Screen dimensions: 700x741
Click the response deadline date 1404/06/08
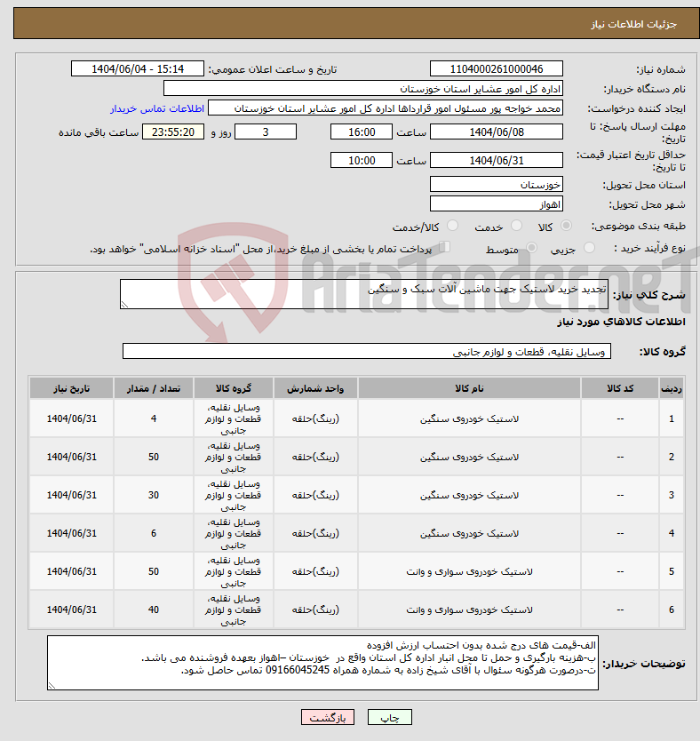coord(497,131)
